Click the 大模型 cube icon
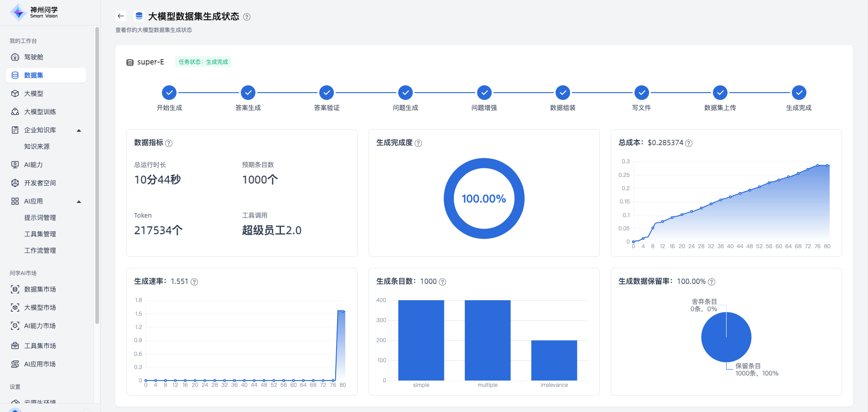Viewport: 868px width, 412px height. (15, 94)
